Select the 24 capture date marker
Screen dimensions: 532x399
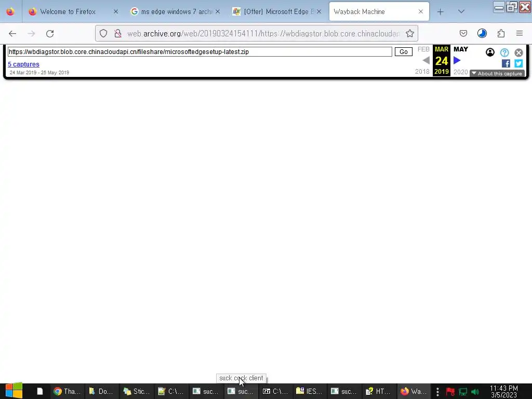442,61
